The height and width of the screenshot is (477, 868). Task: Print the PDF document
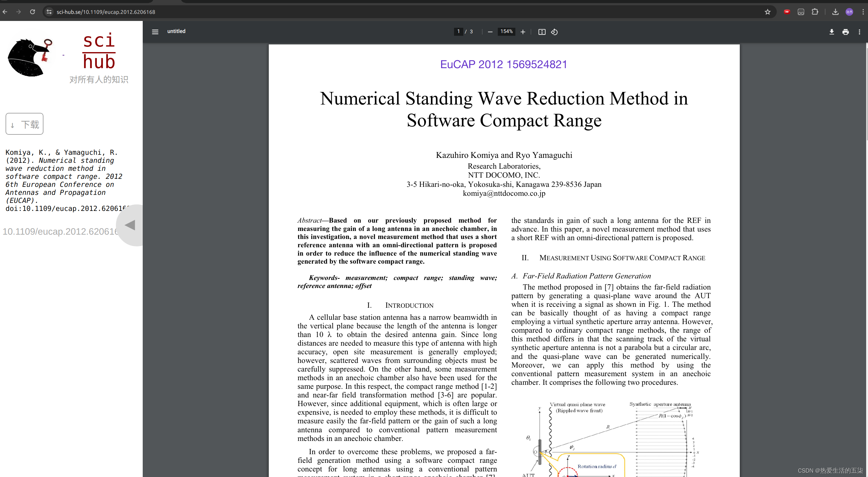pyautogui.click(x=845, y=32)
